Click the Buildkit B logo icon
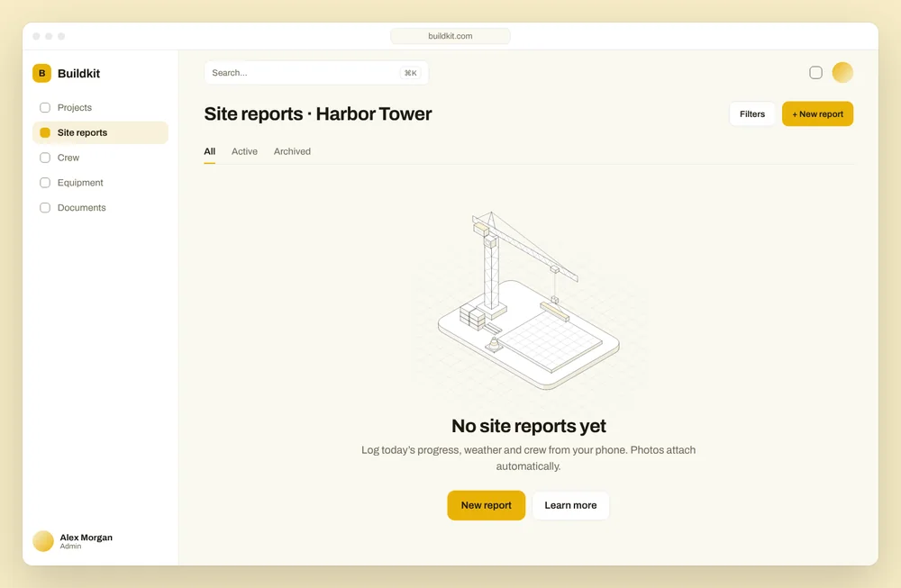Viewport: 901px width, 588px height. 42,74
